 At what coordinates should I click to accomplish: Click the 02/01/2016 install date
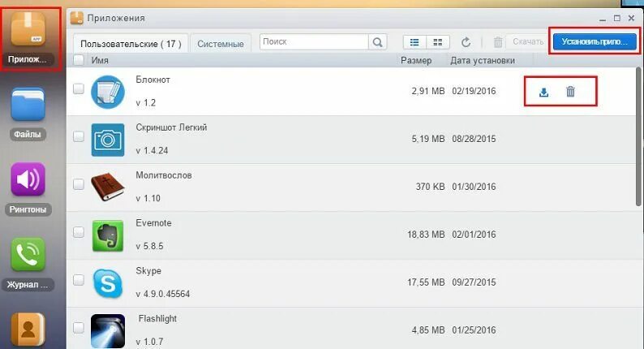coord(474,235)
